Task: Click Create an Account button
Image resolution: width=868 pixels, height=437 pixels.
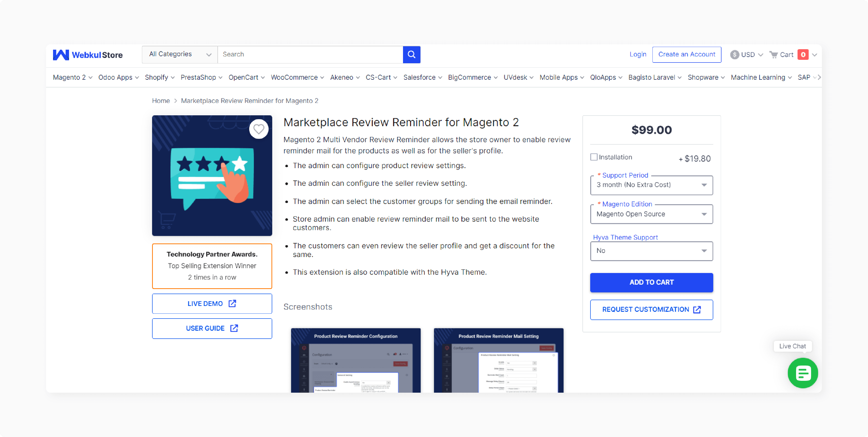Action: [x=687, y=55]
